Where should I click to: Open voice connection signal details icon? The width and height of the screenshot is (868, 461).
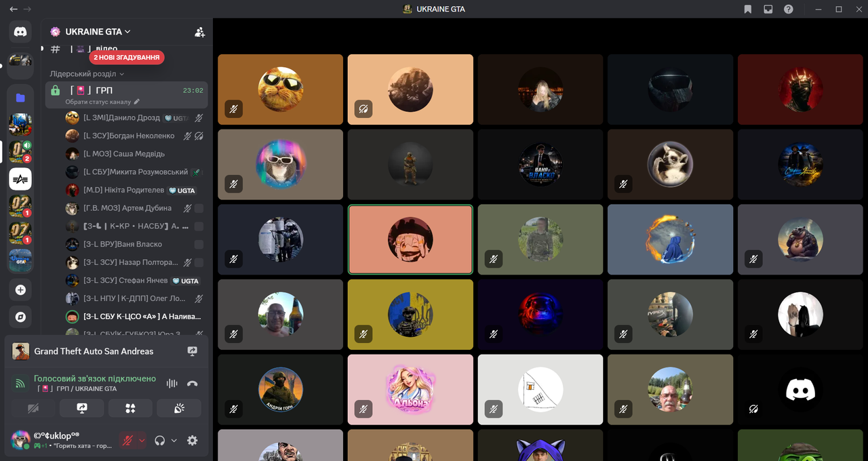click(x=20, y=383)
